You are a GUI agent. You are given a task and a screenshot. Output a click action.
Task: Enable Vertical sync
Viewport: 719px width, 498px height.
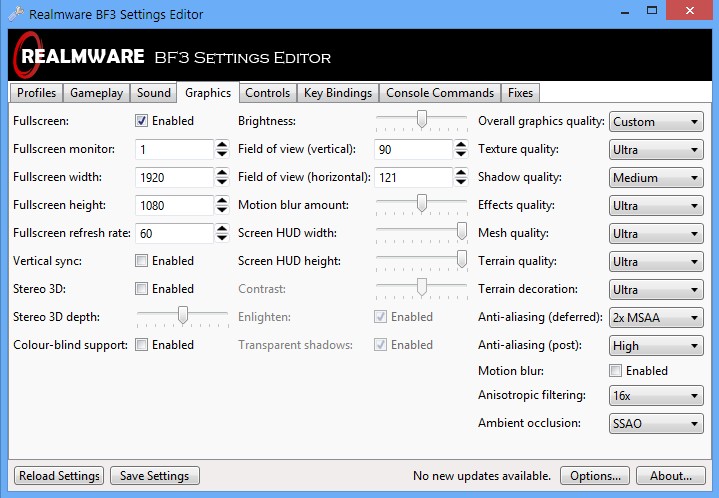point(142,261)
